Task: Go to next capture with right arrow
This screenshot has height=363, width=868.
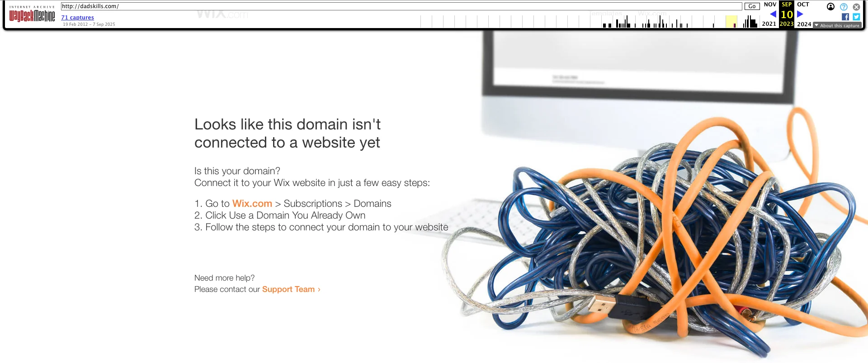Action: click(800, 14)
